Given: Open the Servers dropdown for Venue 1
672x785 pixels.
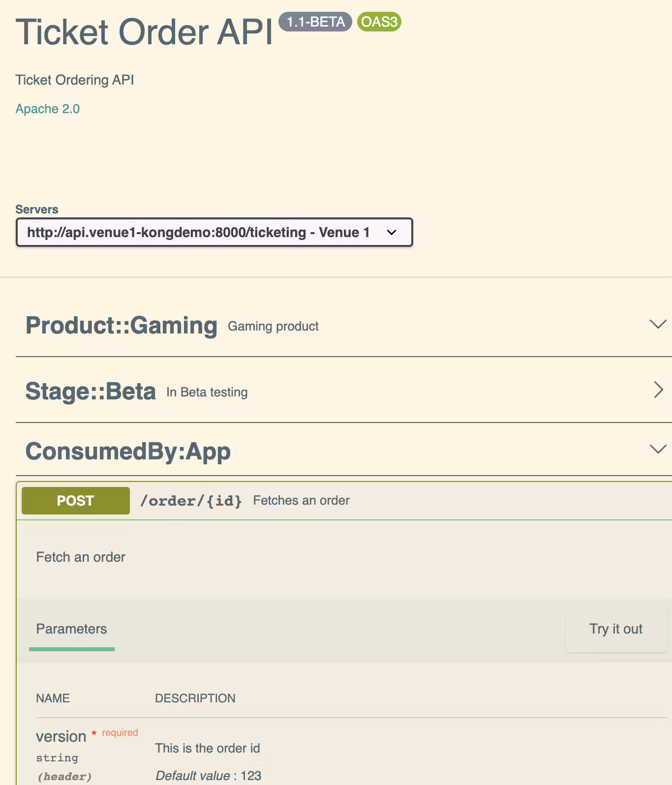Looking at the screenshot, I should 214,232.
